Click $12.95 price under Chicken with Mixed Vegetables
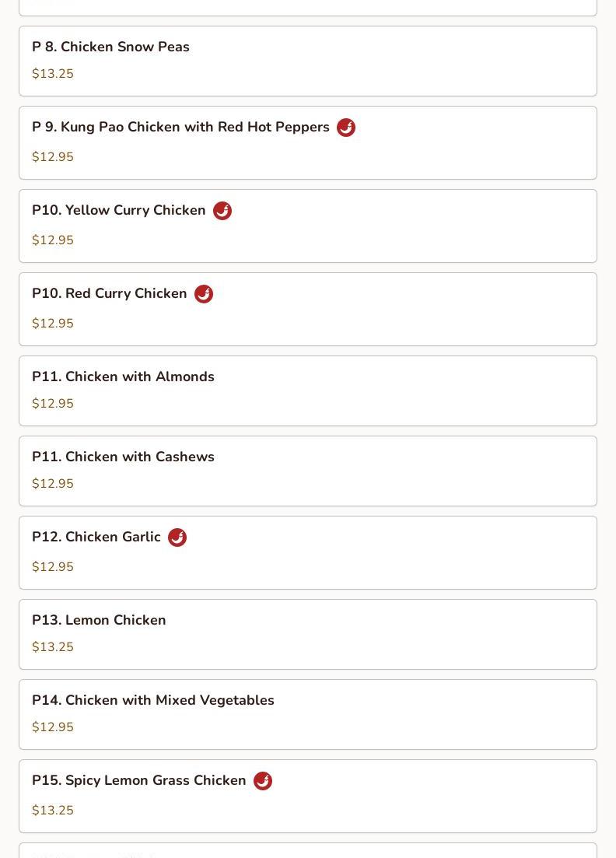 coord(53,727)
